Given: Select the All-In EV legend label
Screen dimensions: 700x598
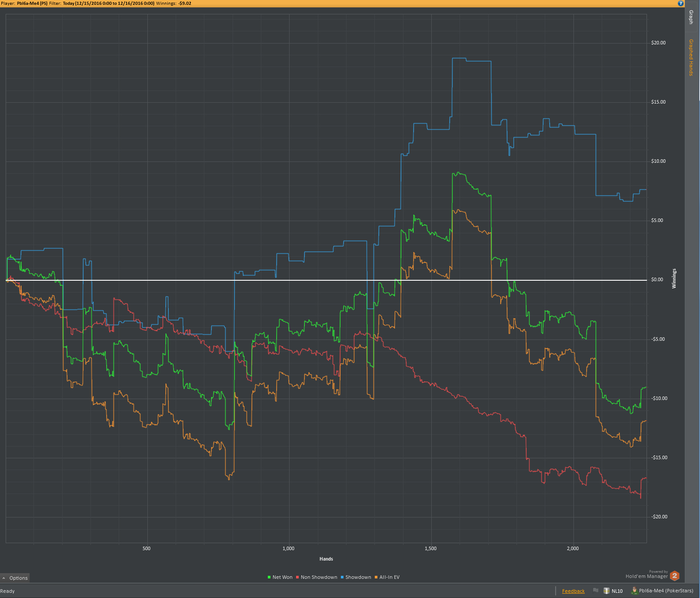Looking at the screenshot, I should coord(389,577).
